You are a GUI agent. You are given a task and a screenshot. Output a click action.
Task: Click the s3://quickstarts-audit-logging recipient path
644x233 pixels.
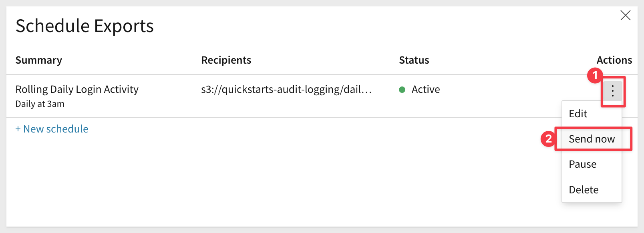point(286,89)
